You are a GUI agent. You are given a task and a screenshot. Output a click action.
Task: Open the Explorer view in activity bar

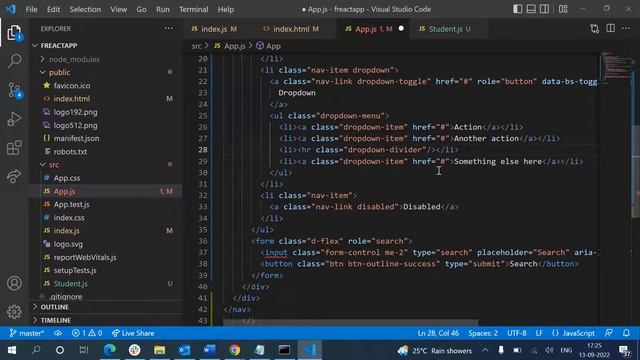14,33
